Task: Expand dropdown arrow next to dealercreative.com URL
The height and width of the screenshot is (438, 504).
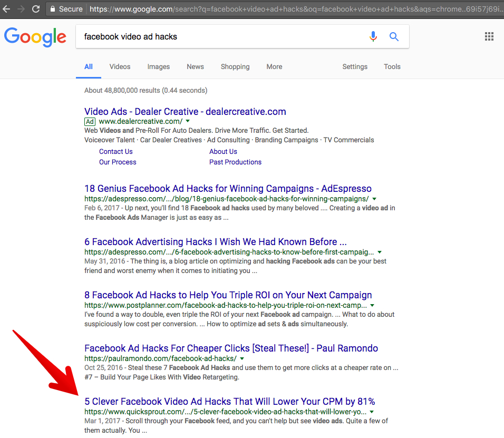Action: pos(188,121)
